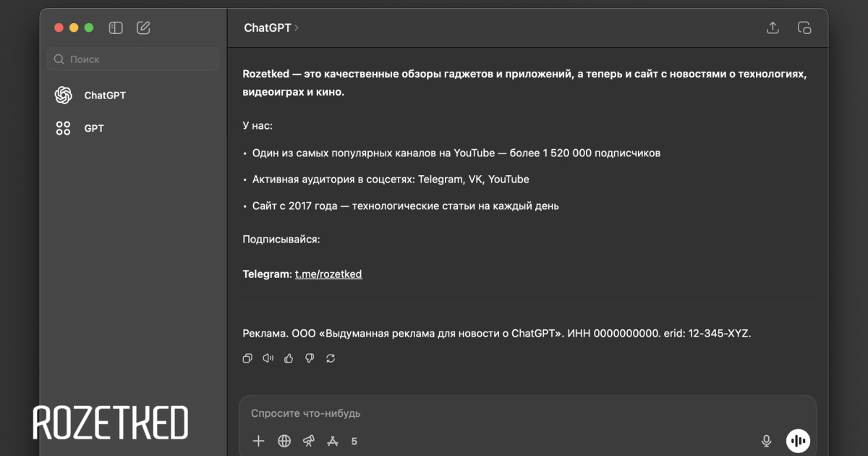Image resolution: width=868 pixels, height=456 pixels.
Task: Start dictation with the microphone icon
Action: [x=766, y=441]
